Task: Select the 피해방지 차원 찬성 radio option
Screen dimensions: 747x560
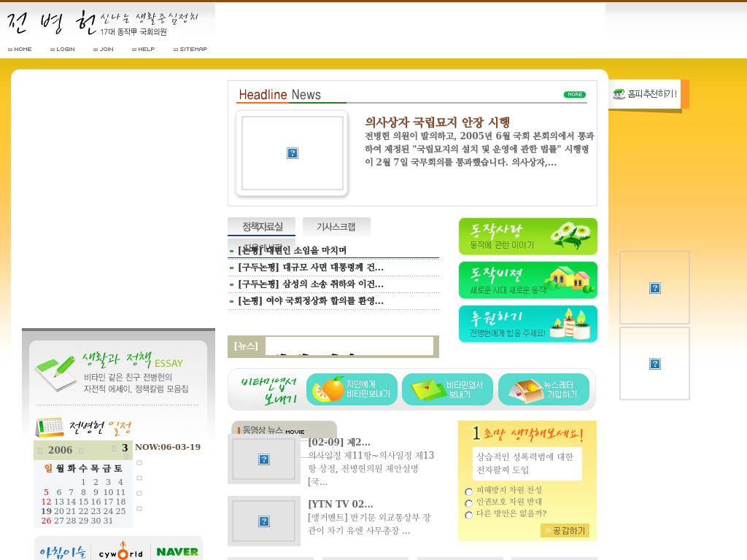Action: coord(469,492)
